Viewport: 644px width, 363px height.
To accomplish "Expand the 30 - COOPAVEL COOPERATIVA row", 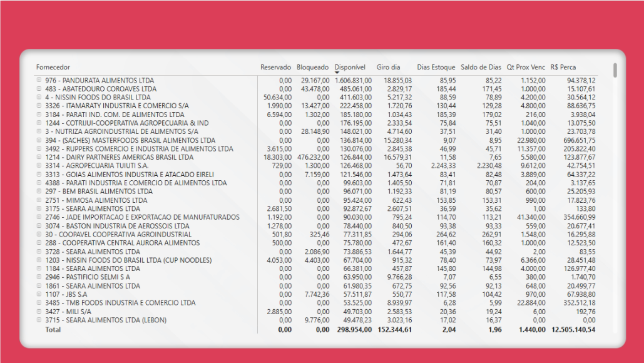I will [x=39, y=234].
